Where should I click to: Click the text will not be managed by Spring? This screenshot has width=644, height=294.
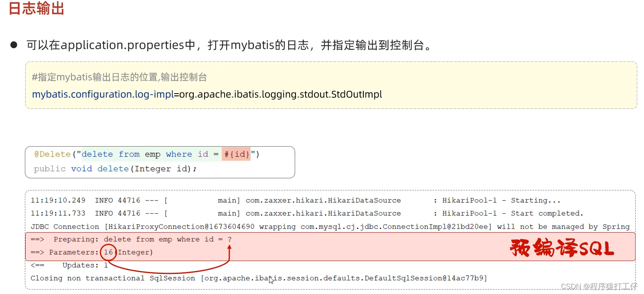tap(563, 227)
